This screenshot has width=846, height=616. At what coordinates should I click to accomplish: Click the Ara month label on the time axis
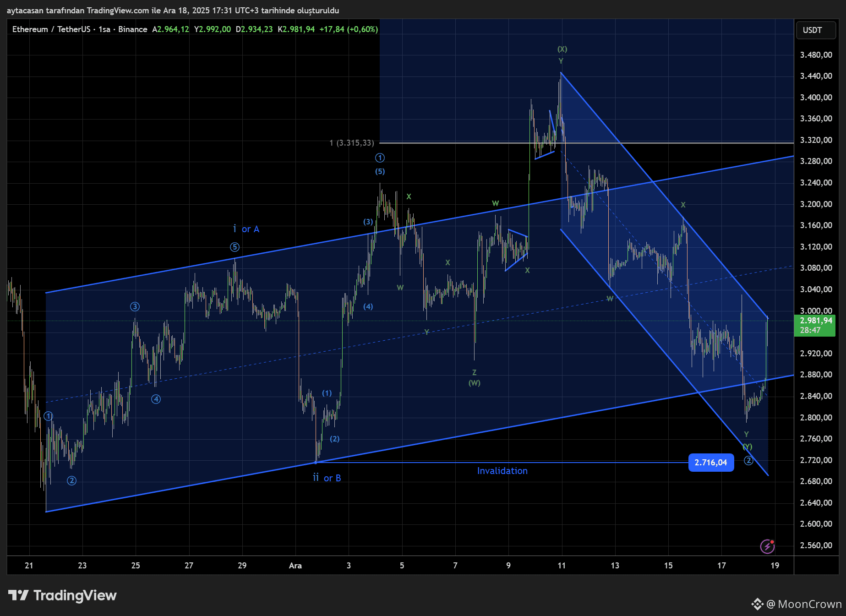point(295,566)
